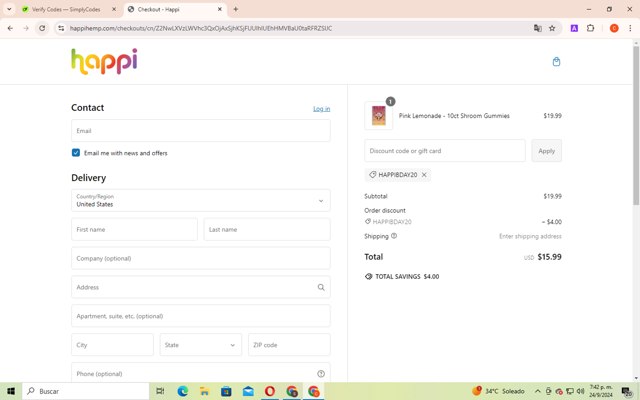Bookmark this page with the star icon

552,28
